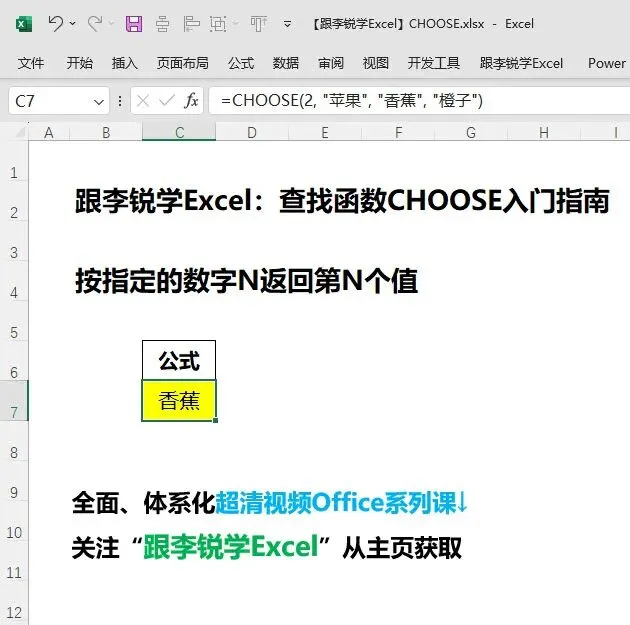Click the Select All corner triangle

19,132
